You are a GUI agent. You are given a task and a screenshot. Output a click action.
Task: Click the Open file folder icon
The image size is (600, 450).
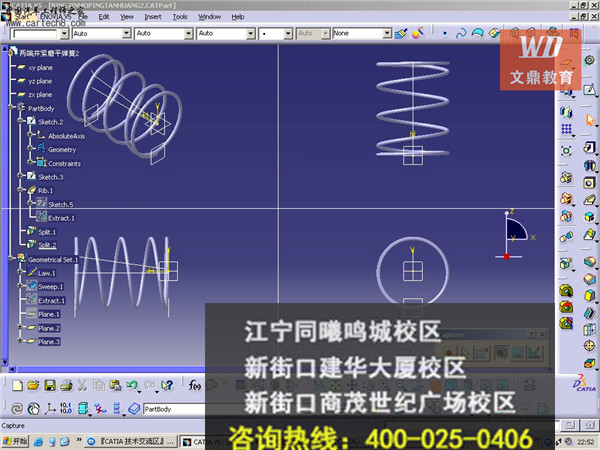pyautogui.click(x=34, y=385)
